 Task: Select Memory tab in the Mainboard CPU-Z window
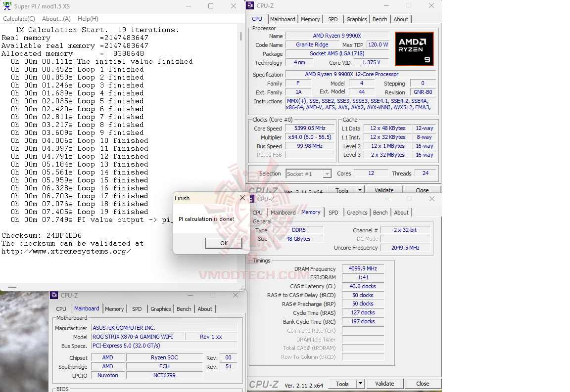click(x=114, y=309)
